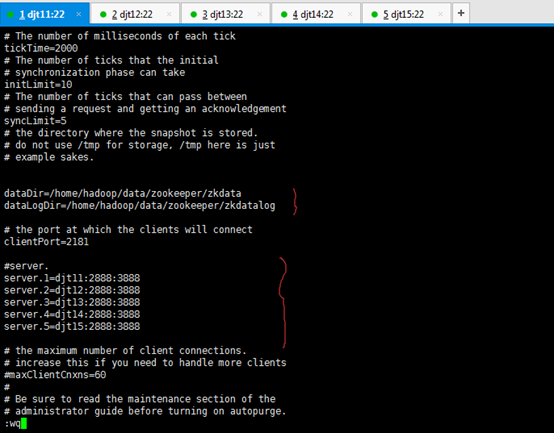Click the tickTime=2000 line

point(41,48)
